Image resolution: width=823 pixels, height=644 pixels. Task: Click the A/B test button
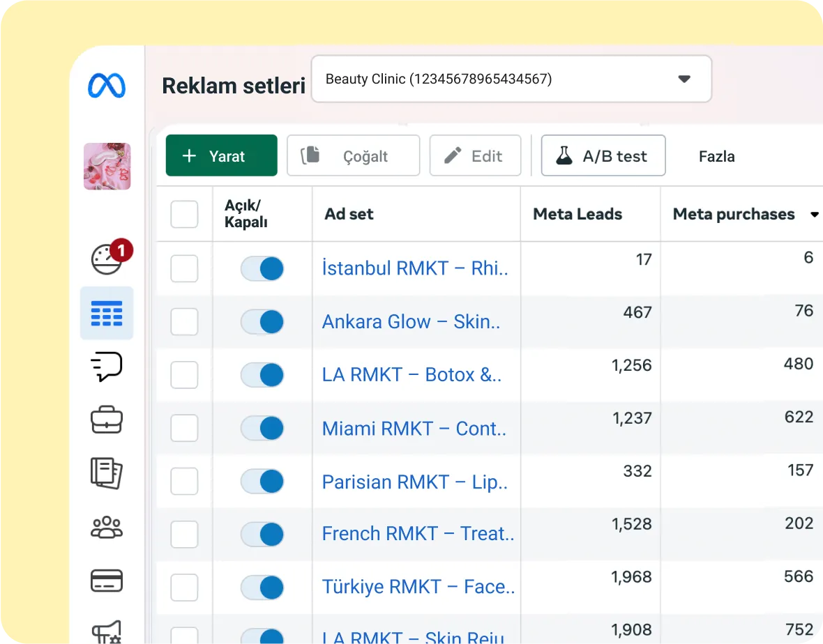coord(603,155)
